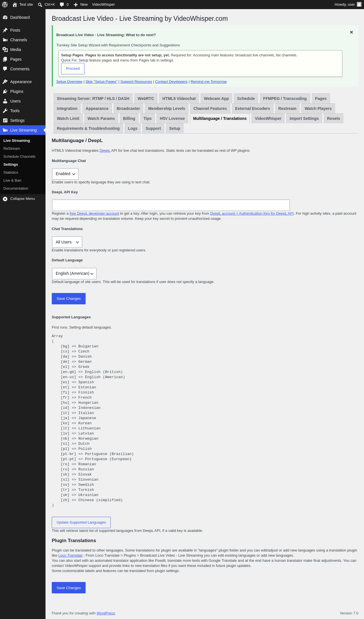Switch to the WebRTC tab
This screenshot has width=364, height=619.
(x=146, y=99)
